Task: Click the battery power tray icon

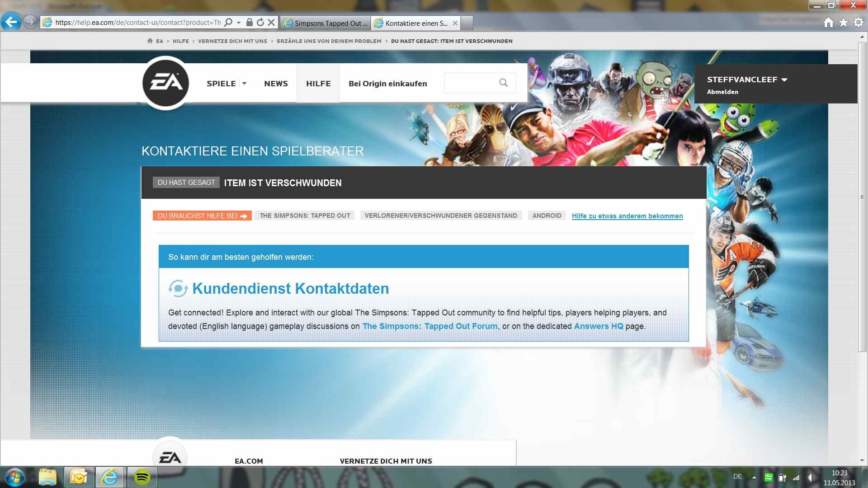Action: (782, 478)
